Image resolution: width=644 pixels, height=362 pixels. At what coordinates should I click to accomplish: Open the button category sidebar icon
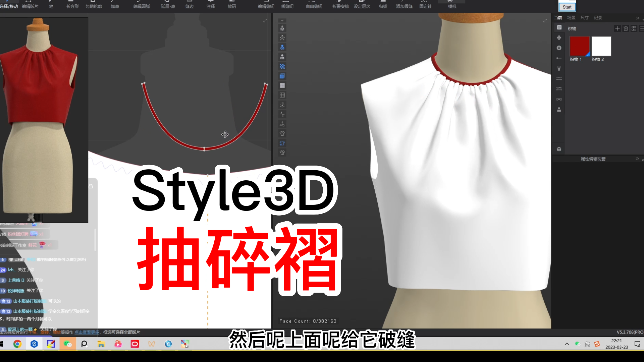[x=559, y=48]
